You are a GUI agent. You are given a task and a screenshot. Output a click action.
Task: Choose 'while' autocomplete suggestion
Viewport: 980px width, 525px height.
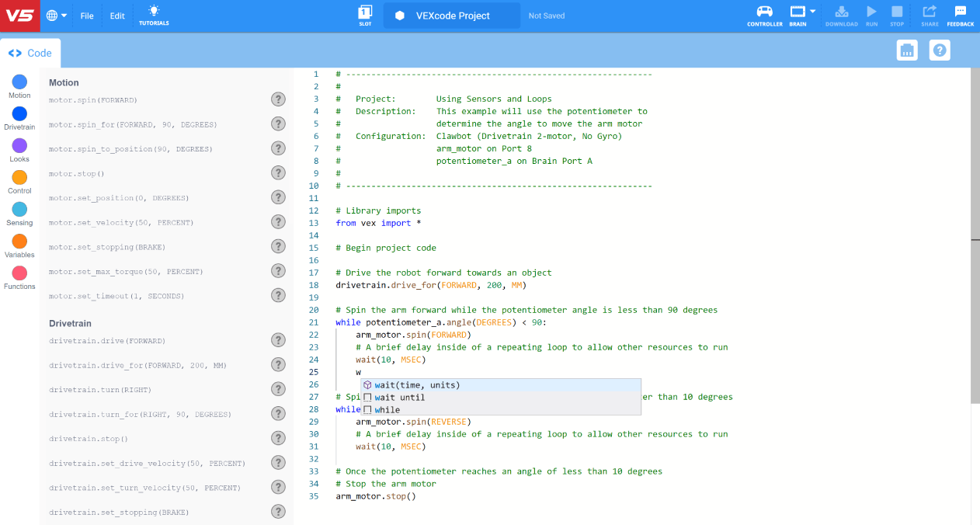pyautogui.click(x=501, y=409)
